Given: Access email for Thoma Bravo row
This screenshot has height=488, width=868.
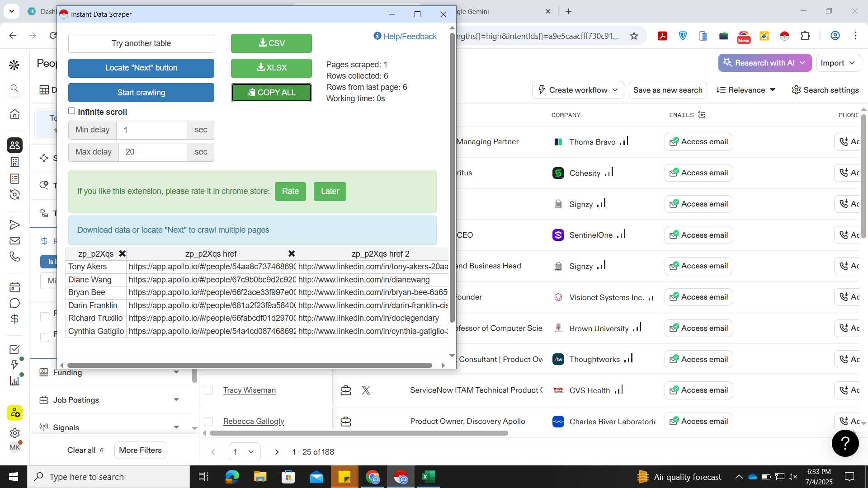Looking at the screenshot, I should [x=698, y=142].
